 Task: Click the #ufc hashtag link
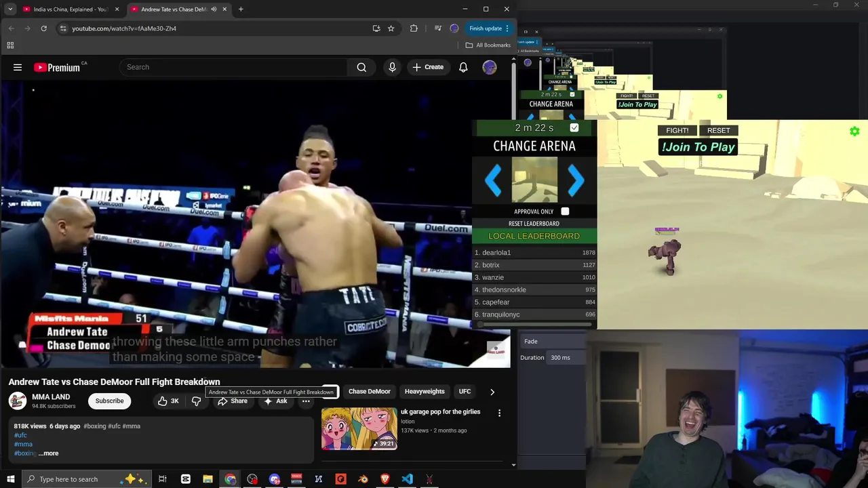pyautogui.click(x=21, y=435)
